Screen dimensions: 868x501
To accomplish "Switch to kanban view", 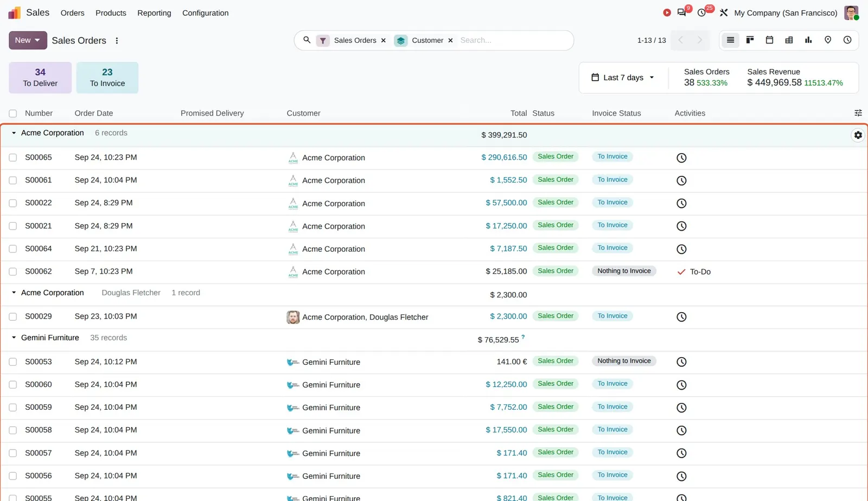I will (x=750, y=40).
